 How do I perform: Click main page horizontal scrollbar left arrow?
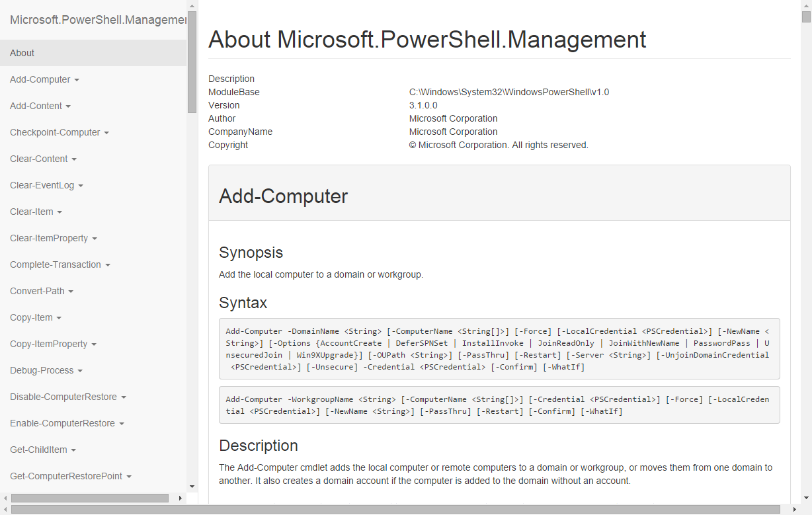pos(5,509)
